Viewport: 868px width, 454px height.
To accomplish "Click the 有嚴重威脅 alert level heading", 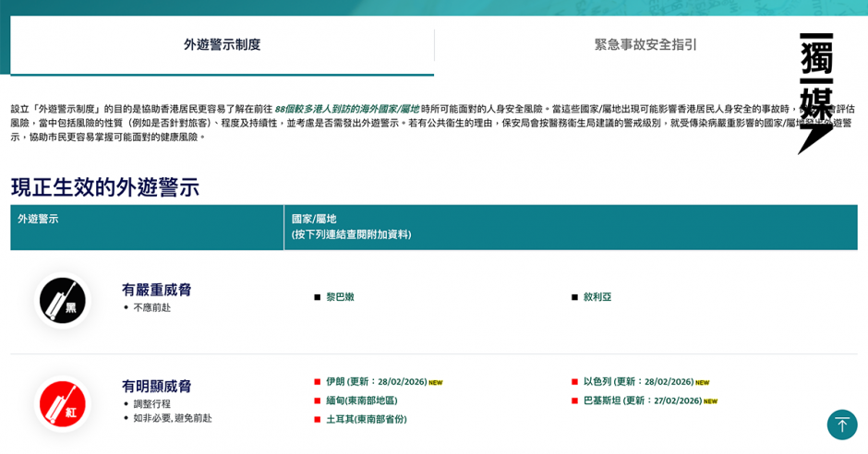I will click(x=157, y=290).
